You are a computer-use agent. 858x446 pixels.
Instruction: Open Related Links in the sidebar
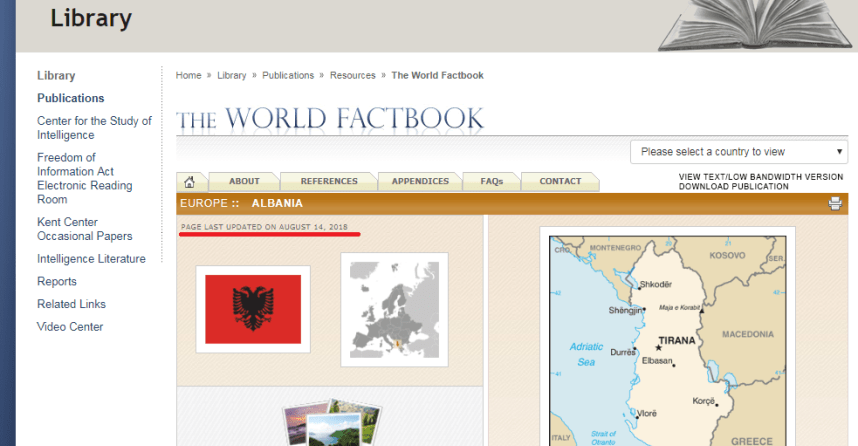[71, 304]
